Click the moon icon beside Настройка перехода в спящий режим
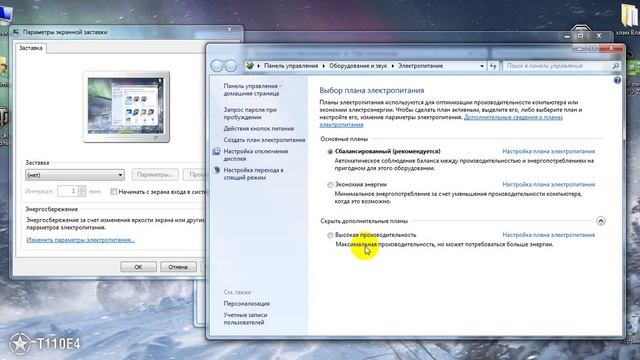 tap(217, 170)
